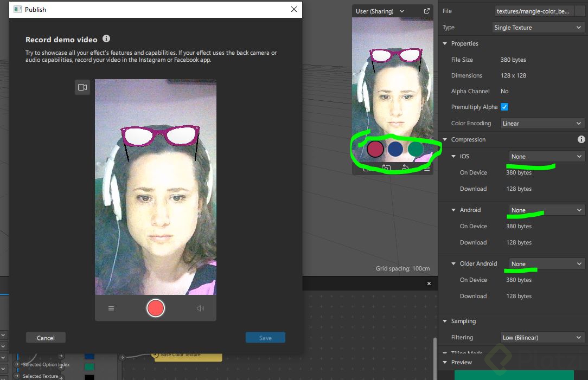Image resolution: width=588 pixels, height=380 pixels.
Task: Click the iOS Download value 128 bytes
Action: pyautogui.click(x=519, y=189)
